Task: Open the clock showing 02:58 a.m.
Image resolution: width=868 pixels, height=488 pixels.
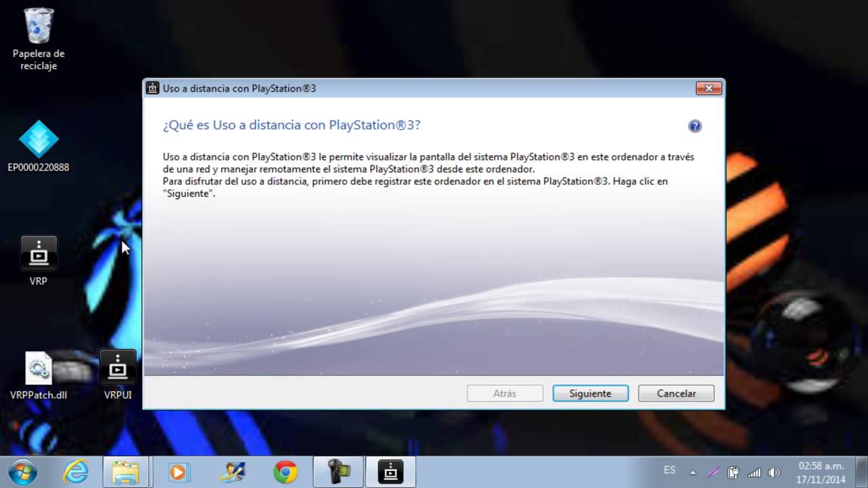Action: point(821,472)
